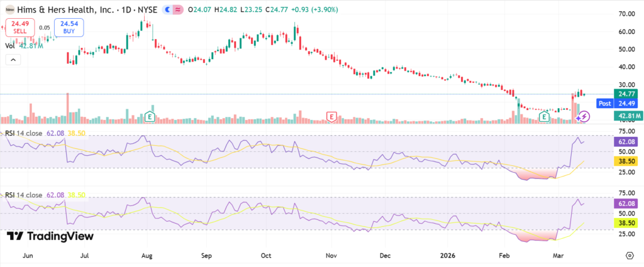Click the 70.00 price scale label
Viewport: 644px width, 267px height.
628,14
